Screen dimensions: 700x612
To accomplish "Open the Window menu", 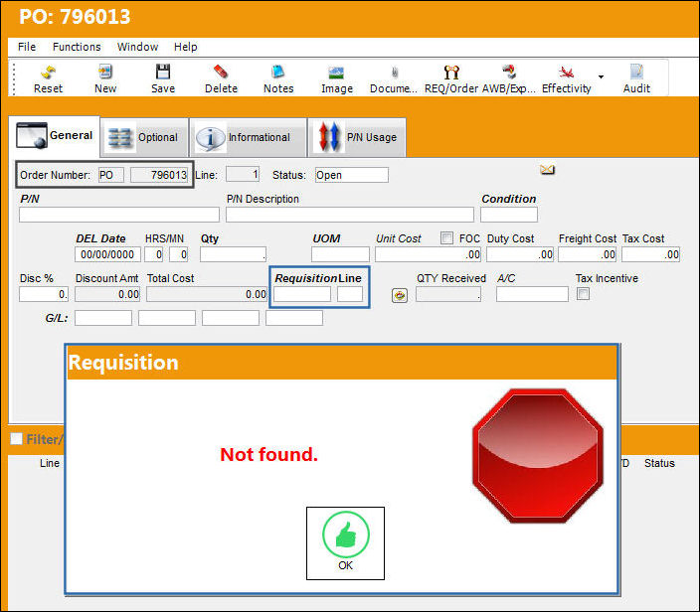I will point(137,47).
